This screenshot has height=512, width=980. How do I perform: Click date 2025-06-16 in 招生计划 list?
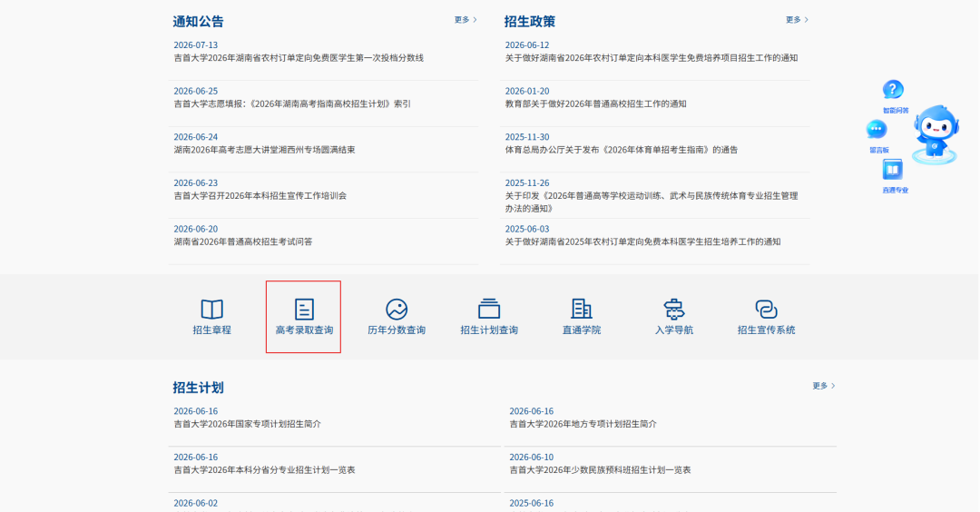[x=531, y=503]
